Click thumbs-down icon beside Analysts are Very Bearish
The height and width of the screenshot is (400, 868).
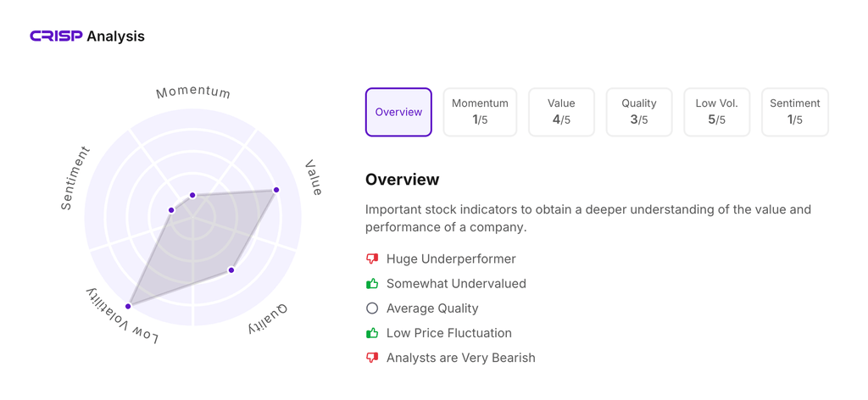pyautogui.click(x=372, y=358)
